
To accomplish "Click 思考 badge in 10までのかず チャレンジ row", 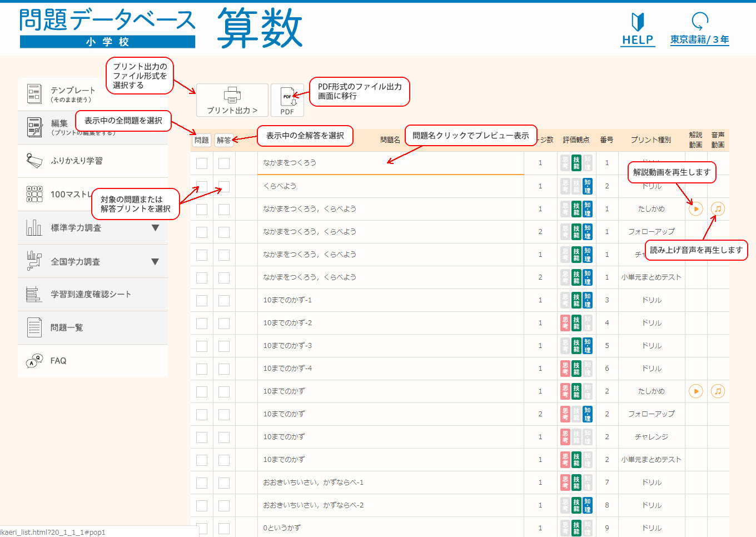I will (x=565, y=436).
